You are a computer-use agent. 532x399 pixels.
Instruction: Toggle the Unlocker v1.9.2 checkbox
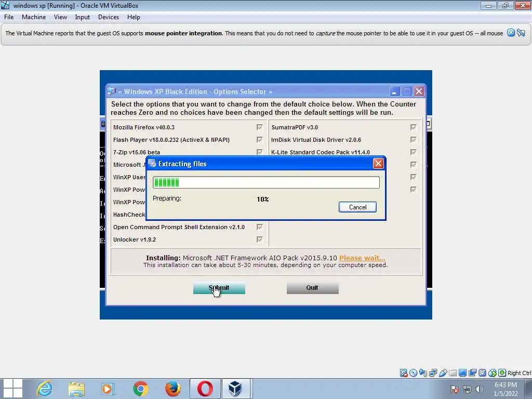[260, 240]
